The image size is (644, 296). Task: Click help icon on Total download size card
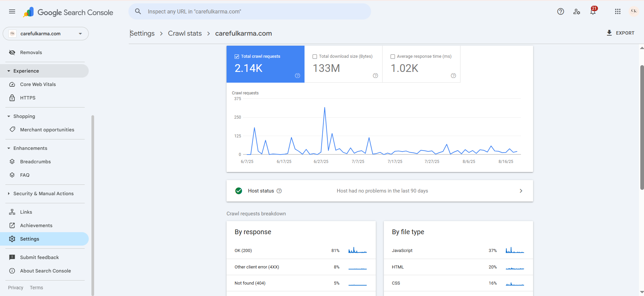(375, 76)
